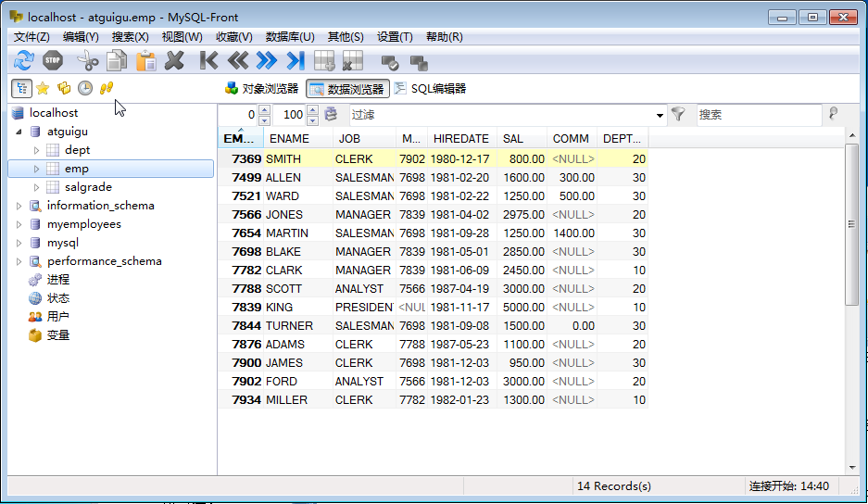Select the KING cell in ENAME column
The width and height of the screenshot is (868, 504).
click(297, 308)
